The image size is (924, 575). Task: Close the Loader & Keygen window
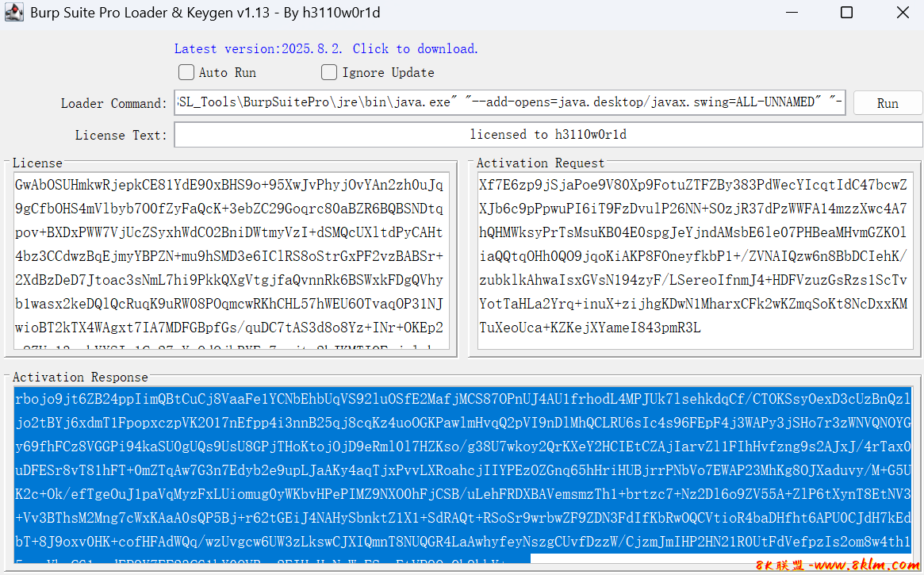[903, 13]
